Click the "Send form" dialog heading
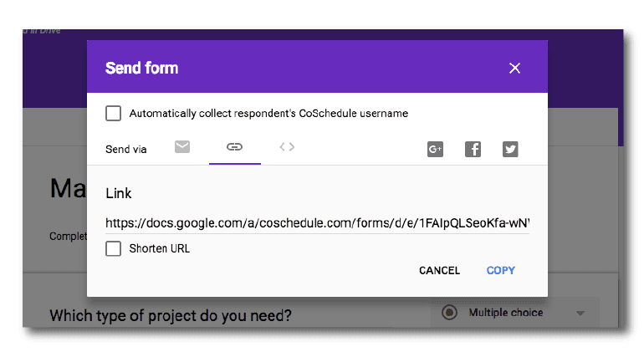The width and height of the screenshot is (644, 352). pyautogui.click(x=141, y=68)
